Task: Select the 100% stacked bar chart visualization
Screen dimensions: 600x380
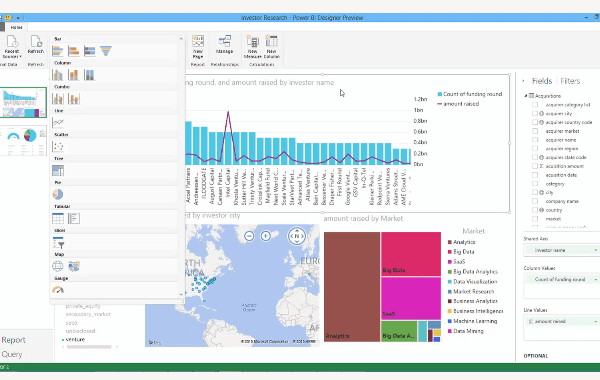Action: 90,51
